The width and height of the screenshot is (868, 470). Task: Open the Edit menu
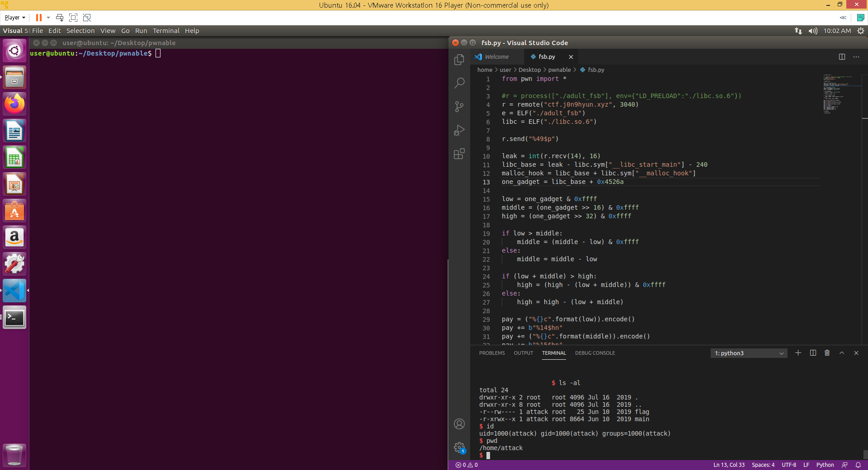pos(55,31)
